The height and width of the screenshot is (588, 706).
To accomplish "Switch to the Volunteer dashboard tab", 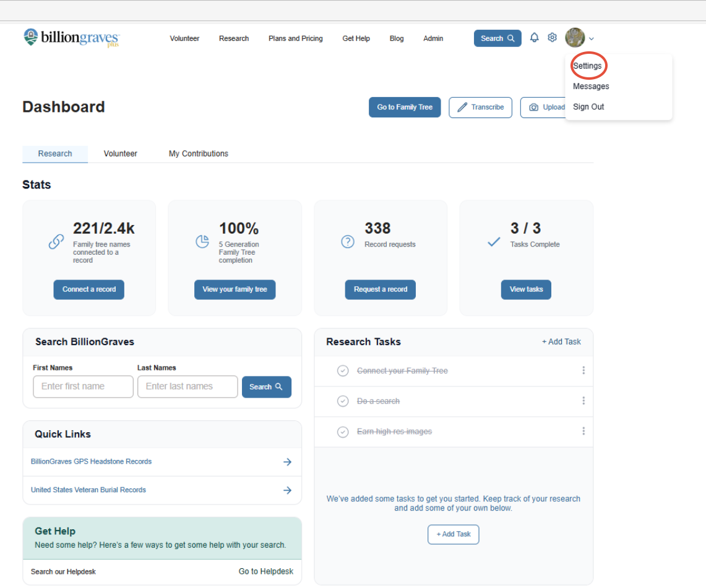I will 120,153.
